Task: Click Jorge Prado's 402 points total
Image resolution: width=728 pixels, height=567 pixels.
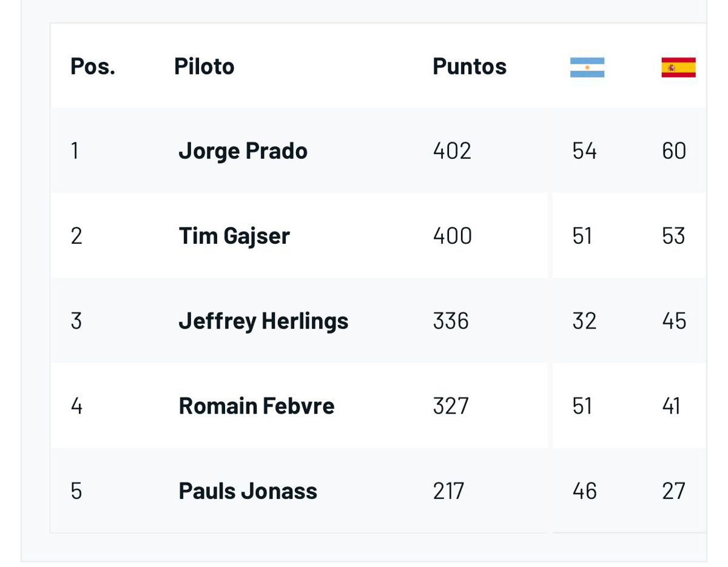Action: tap(452, 151)
